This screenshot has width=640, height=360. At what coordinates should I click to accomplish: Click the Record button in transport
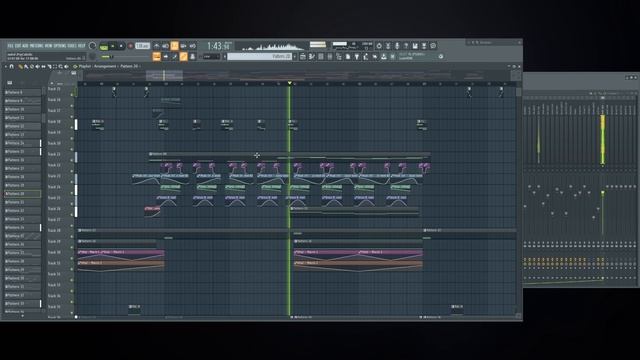pos(130,46)
